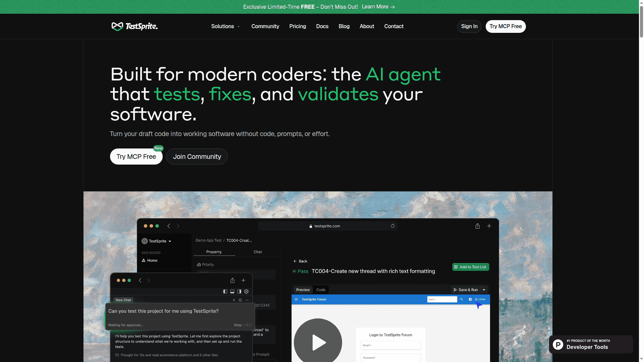Click the Back link above test title
644x362 pixels.
(300, 261)
